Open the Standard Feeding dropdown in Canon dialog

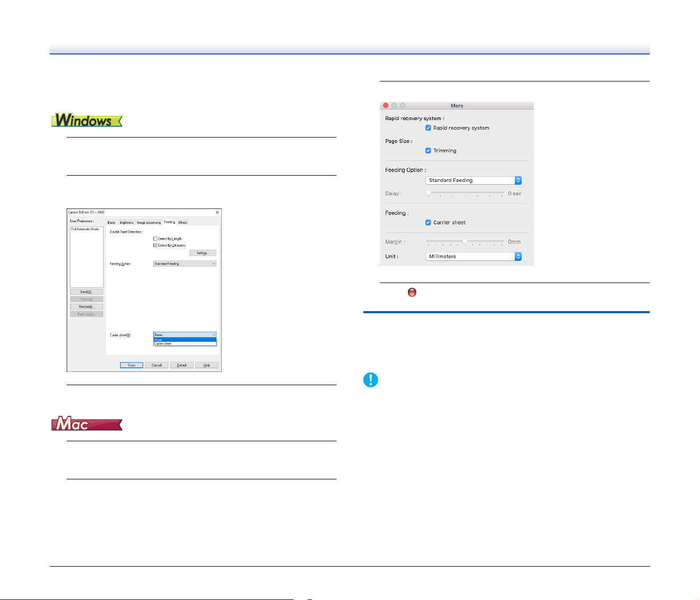pyautogui.click(x=185, y=263)
